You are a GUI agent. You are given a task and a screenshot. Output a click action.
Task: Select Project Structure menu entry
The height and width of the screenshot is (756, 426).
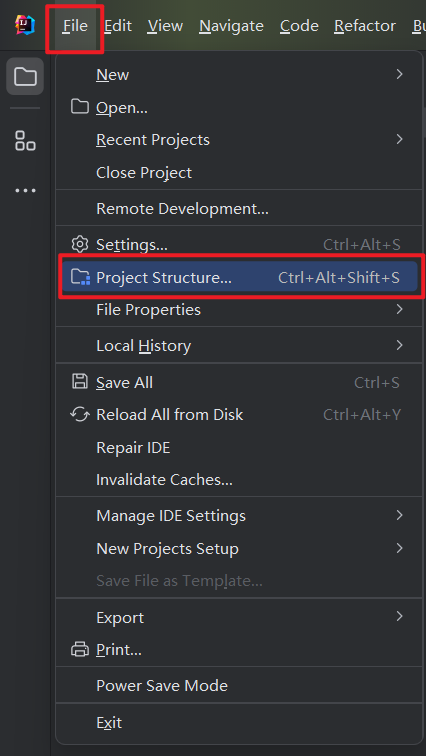(x=239, y=277)
